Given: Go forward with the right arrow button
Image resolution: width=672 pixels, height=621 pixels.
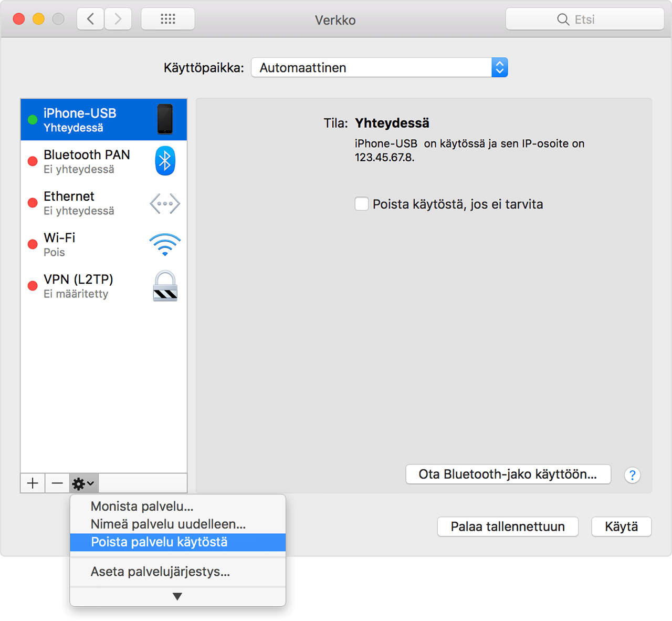Looking at the screenshot, I should [x=118, y=19].
